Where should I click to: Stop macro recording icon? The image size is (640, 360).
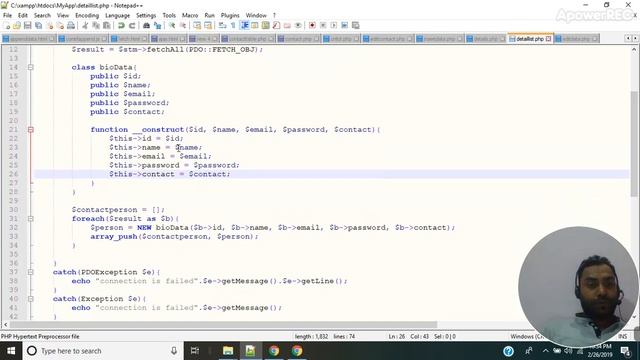pyautogui.click(x=323, y=25)
